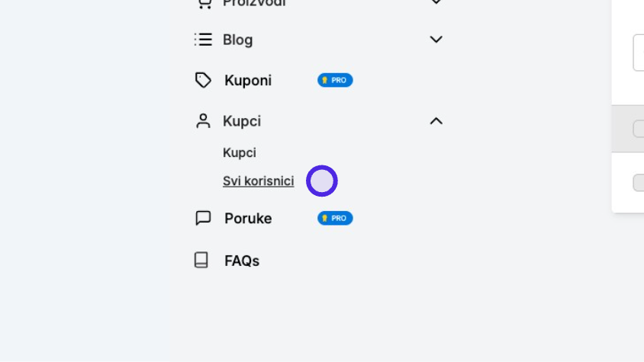The height and width of the screenshot is (362, 644).
Task: Expand the Blog submenu chevron
Action: click(x=436, y=40)
